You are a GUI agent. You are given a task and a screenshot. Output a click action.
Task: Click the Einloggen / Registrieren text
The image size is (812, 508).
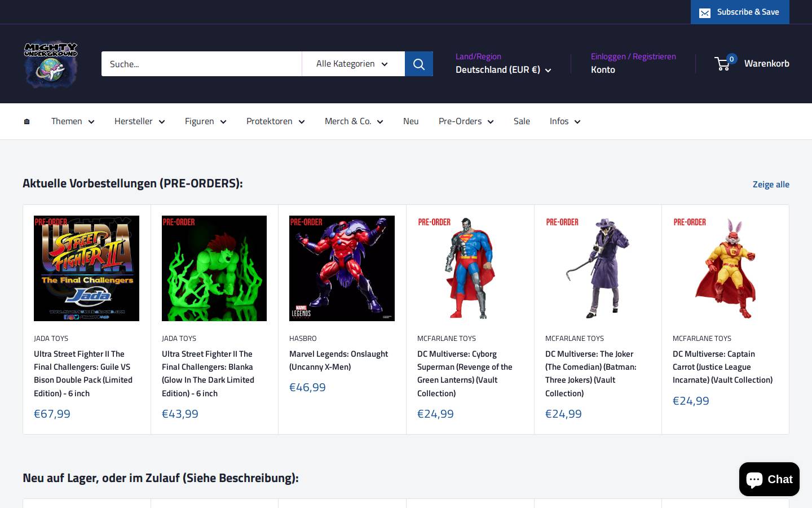tap(633, 56)
